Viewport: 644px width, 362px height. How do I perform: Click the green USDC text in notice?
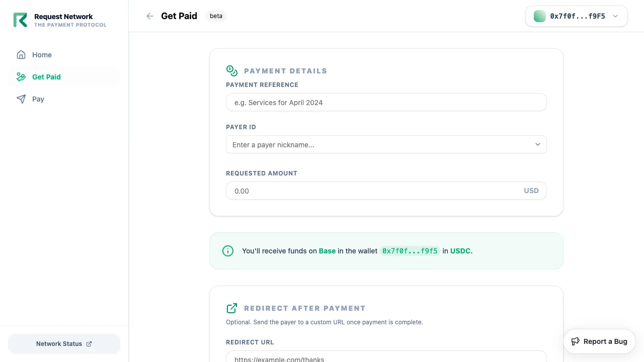pos(460,251)
